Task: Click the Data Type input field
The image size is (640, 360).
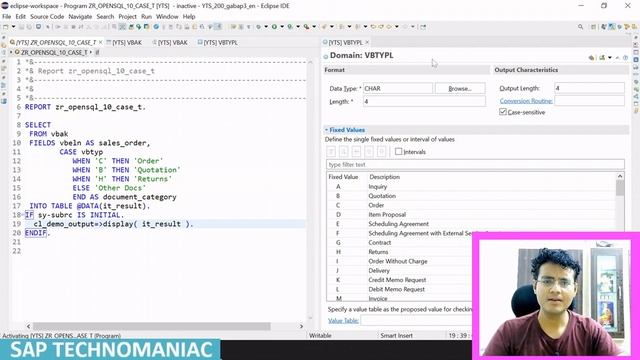Action: pyautogui.click(x=398, y=88)
